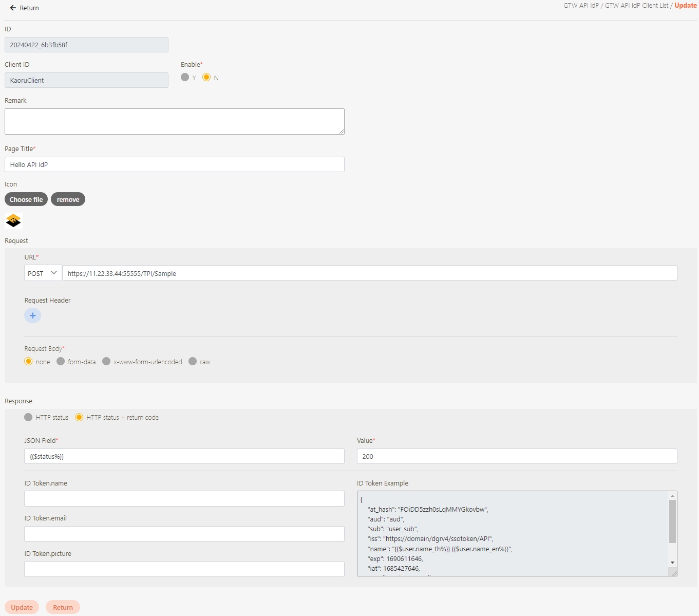Viewport: 699px width, 616px height.
Task: Remove the uploaded icon
Action: click(x=68, y=199)
